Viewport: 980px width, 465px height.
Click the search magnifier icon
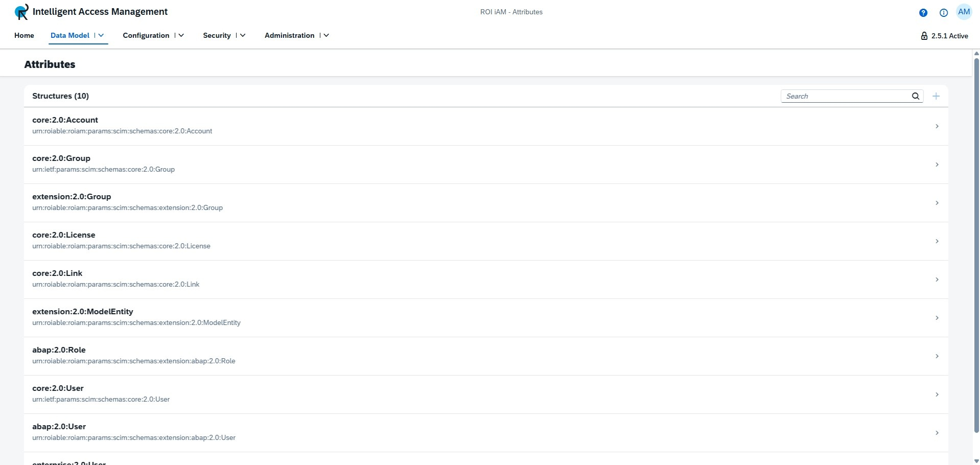pos(915,96)
